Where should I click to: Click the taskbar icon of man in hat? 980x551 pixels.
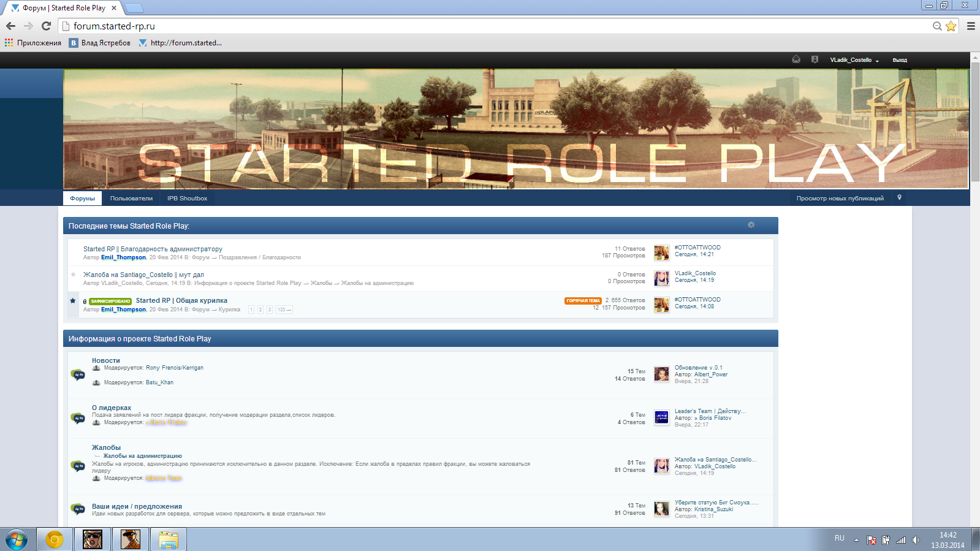(x=131, y=540)
